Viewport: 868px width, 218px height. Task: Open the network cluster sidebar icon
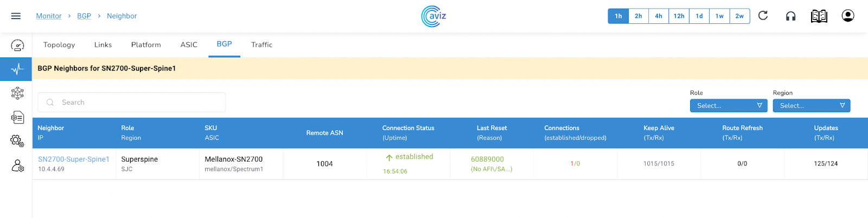pyautogui.click(x=17, y=93)
